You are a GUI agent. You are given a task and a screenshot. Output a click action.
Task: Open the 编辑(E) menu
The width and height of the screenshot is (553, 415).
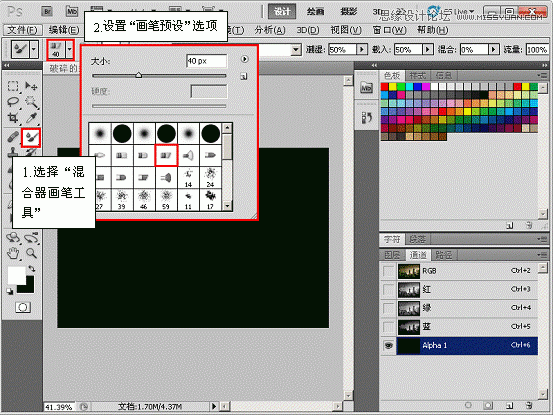[63, 30]
